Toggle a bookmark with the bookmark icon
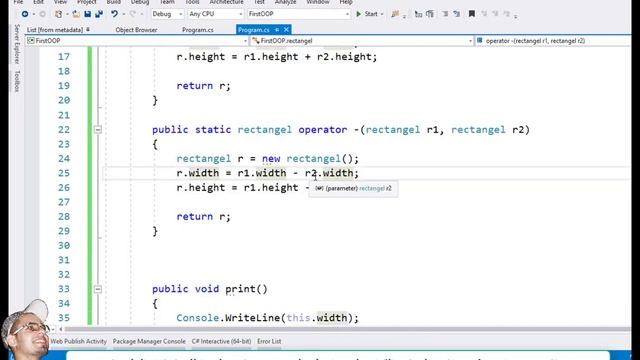Image resolution: width=640 pixels, height=360 pixels. click(x=472, y=14)
